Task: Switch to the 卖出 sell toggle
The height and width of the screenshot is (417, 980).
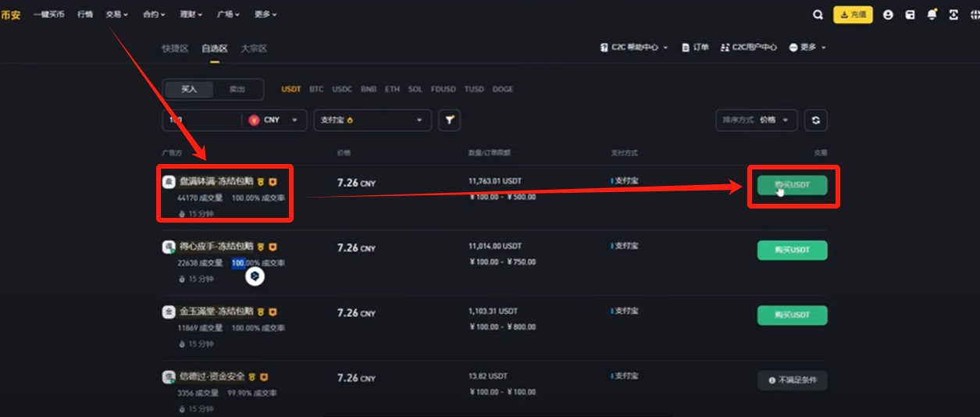Action: 237,90
